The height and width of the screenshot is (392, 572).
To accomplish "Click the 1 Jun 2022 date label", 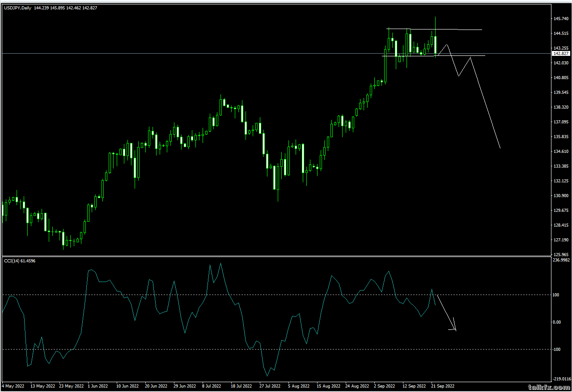I will [98, 386].
